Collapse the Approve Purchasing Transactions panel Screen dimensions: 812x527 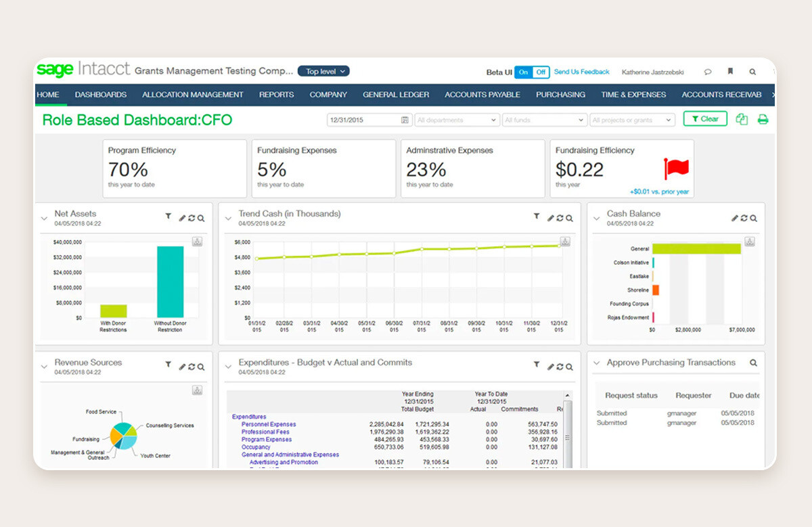[x=597, y=363]
